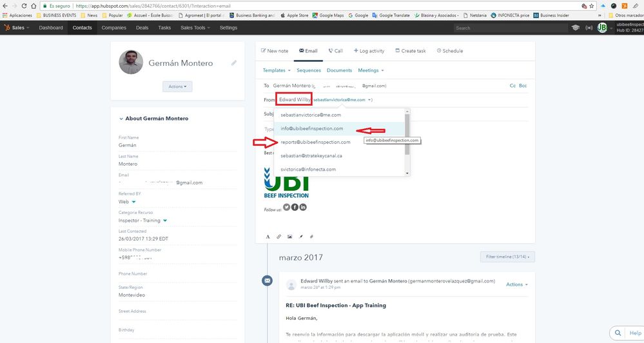Image resolution: width=644 pixels, height=343 pixels.
Task: Open the Sequences link
Action: [x=309, y=70]
